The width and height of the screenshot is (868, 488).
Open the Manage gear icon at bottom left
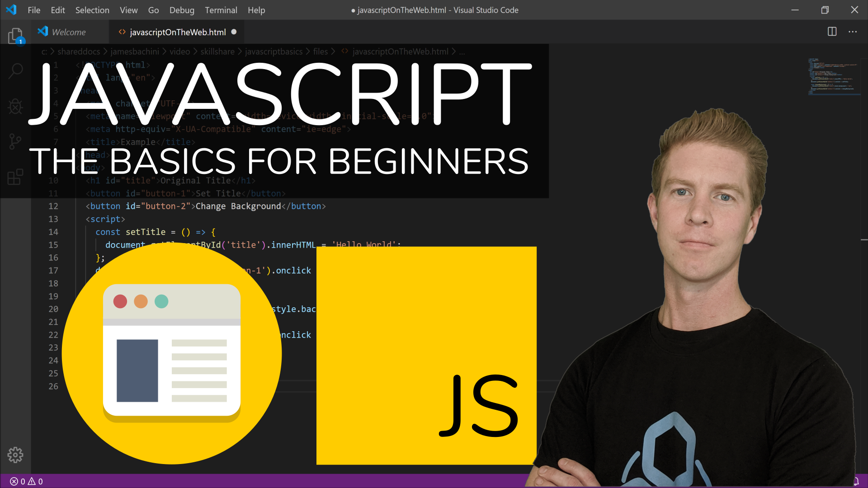(x=15, y=455)
